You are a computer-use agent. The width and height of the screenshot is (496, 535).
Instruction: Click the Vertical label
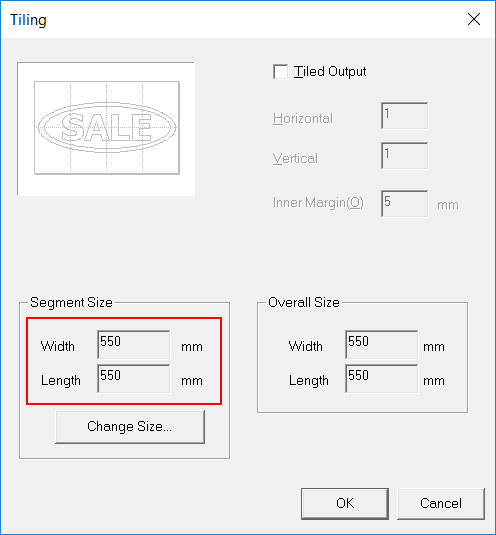click(x=295, y=158)
